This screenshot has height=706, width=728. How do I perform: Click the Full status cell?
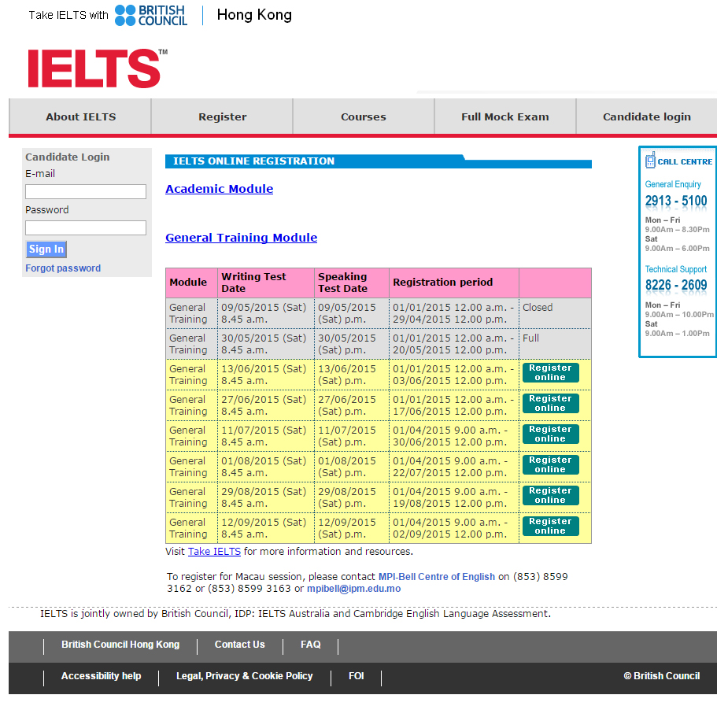coord(555,344)
